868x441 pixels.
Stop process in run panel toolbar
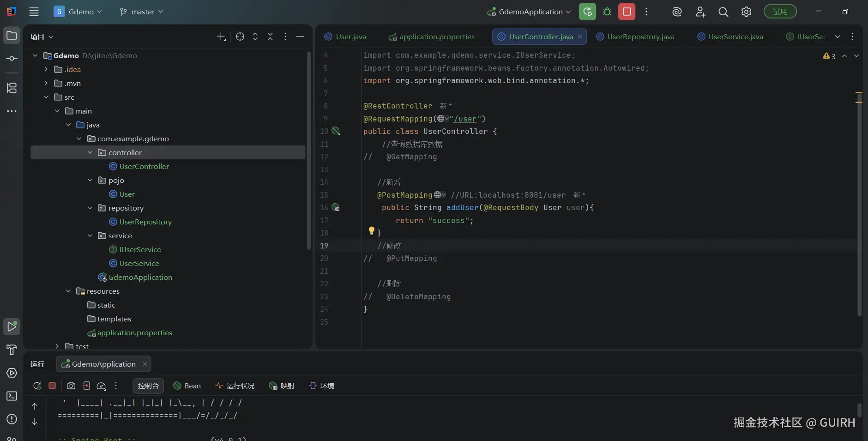[x=52, y=386]
